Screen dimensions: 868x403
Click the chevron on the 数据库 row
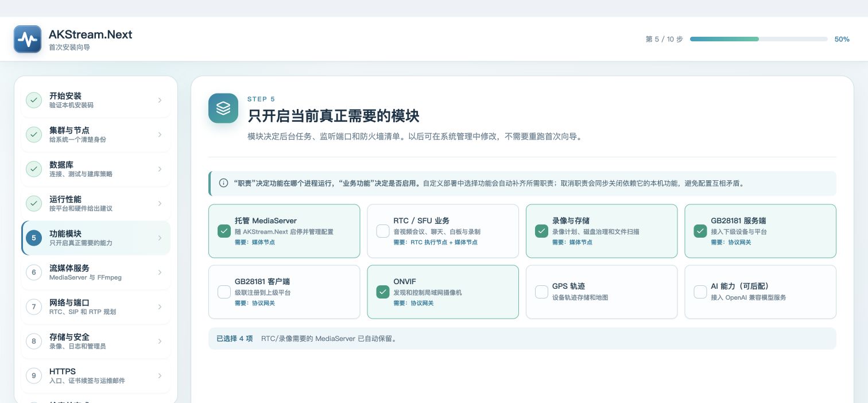pyautogui.click(x=160, y=169)
